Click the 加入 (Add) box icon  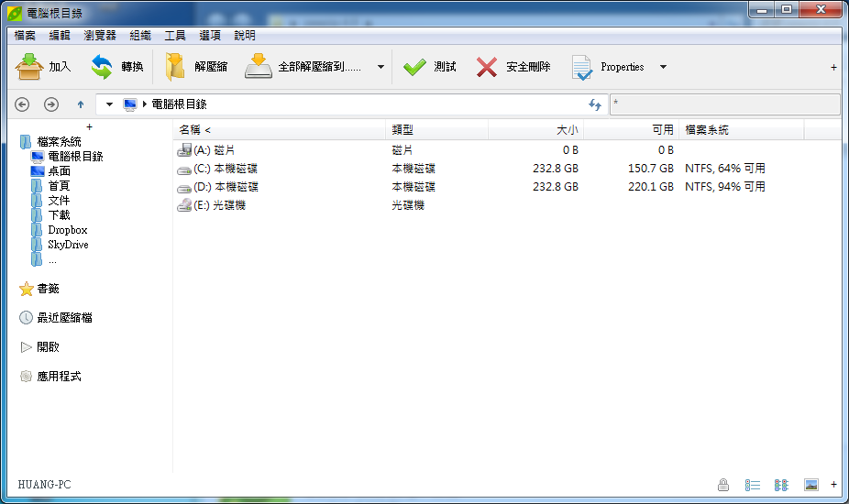(28, 67)
